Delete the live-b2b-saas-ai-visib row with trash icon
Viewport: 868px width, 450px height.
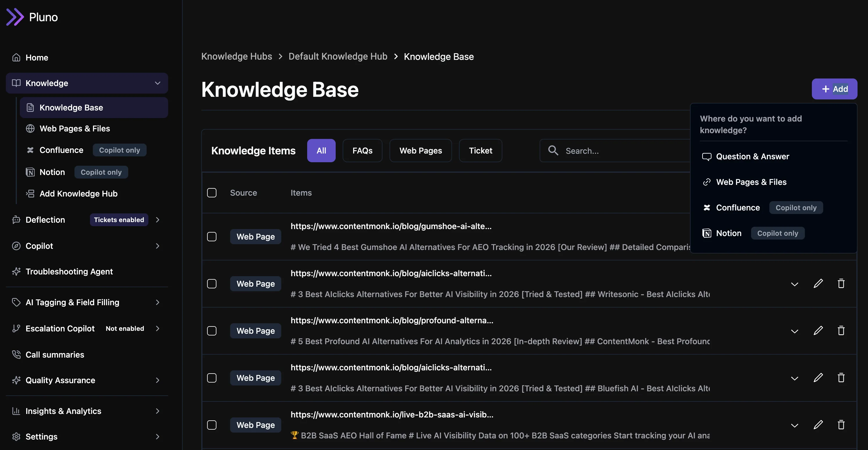point(841,425)
